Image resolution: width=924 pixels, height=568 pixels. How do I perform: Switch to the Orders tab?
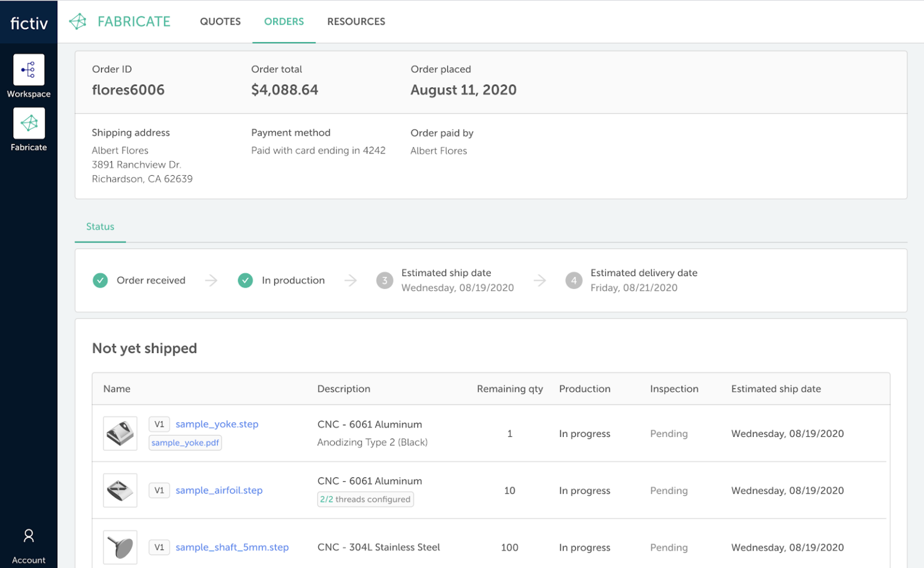284,22
